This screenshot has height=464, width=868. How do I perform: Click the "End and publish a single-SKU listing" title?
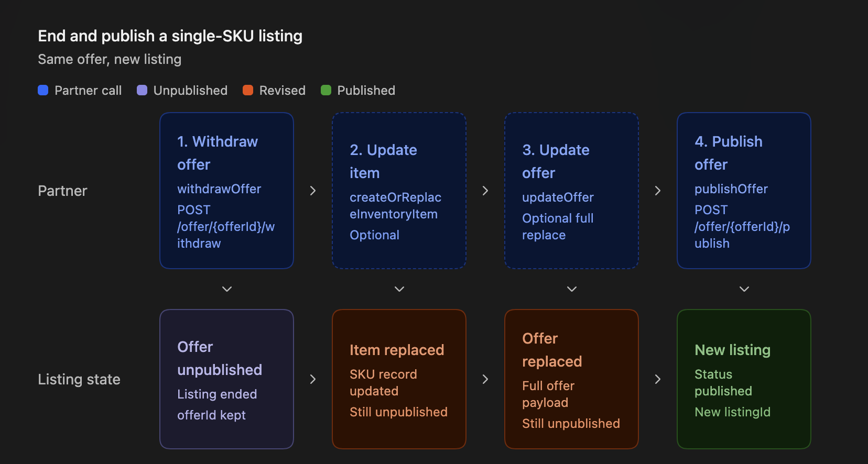coord(170,36)
